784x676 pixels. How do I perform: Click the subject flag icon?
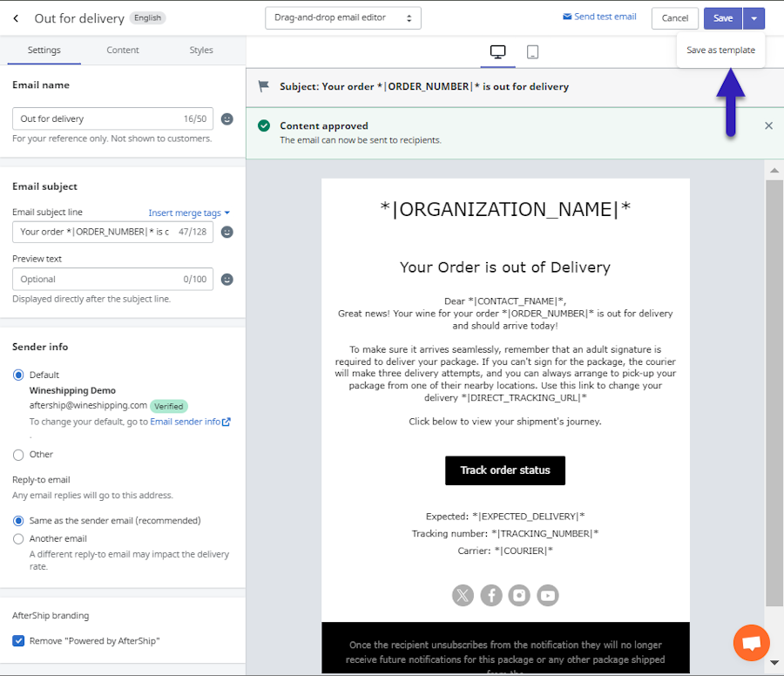pyautogui.click(x=263, y=86)
